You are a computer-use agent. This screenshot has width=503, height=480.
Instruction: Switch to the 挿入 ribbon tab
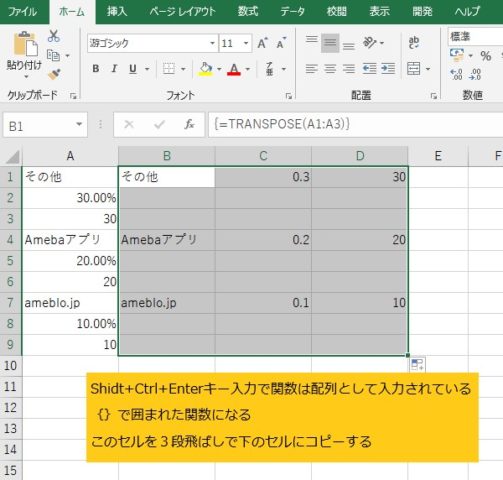tap(117, 12)
